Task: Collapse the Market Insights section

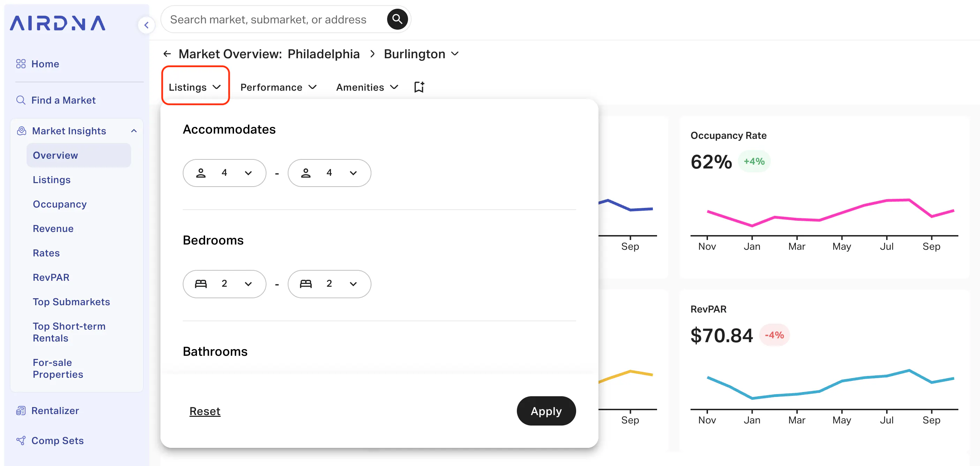Action: [x=134, y=131]
